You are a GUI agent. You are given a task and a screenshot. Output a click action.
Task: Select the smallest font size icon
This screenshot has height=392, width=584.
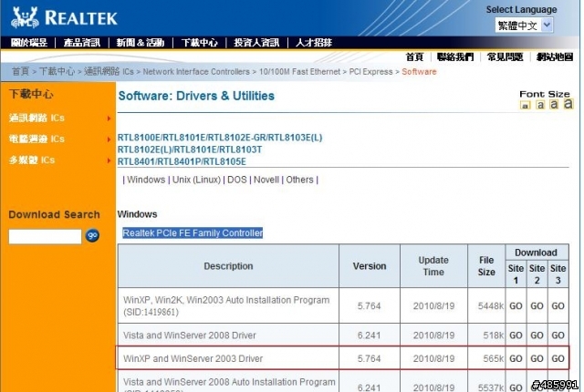[526, 106]
